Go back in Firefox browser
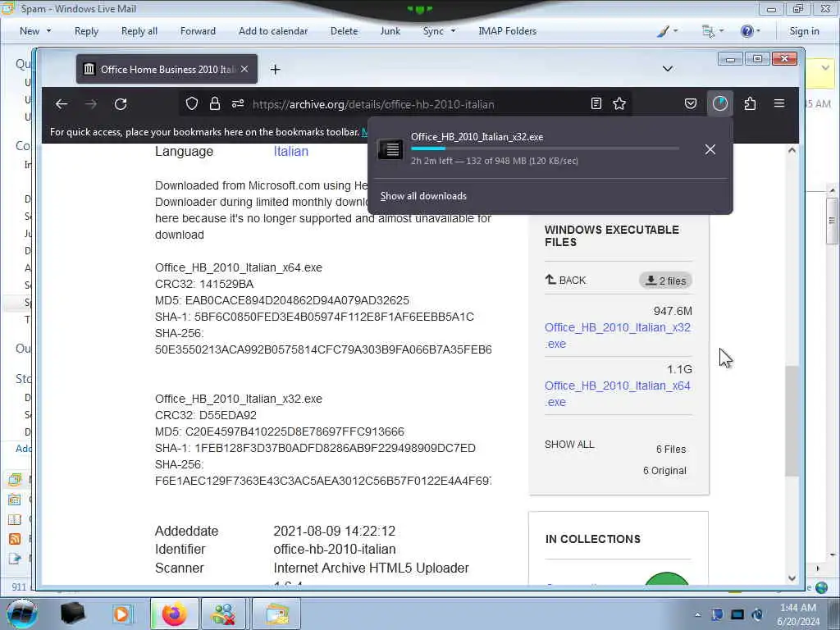840x630 pixels. click(x=62, y=104)
